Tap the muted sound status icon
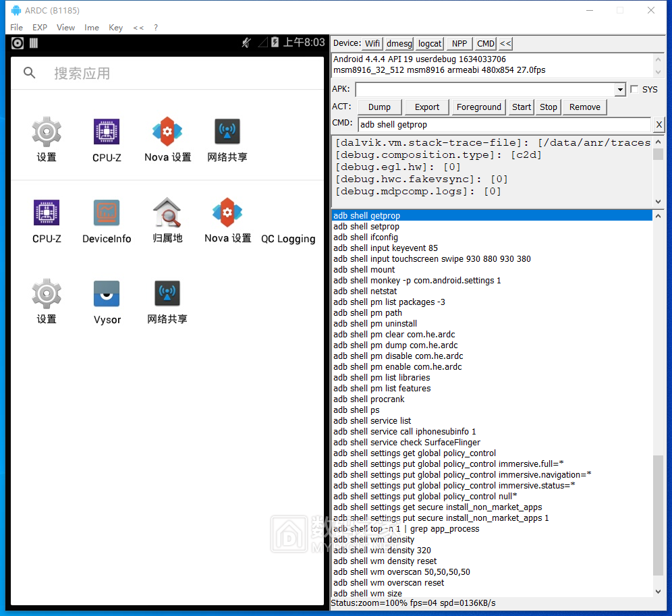This screenshot has height=616, width=672. [246, 43]
